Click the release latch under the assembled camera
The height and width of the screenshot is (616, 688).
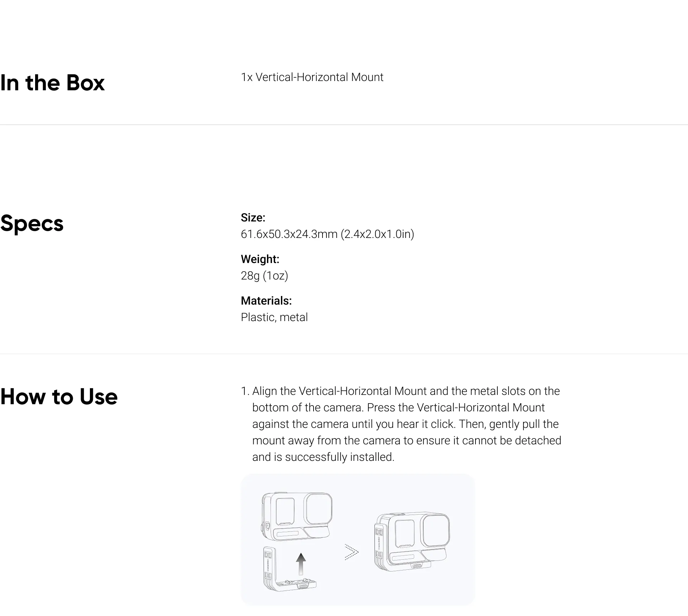coord(417,566)
